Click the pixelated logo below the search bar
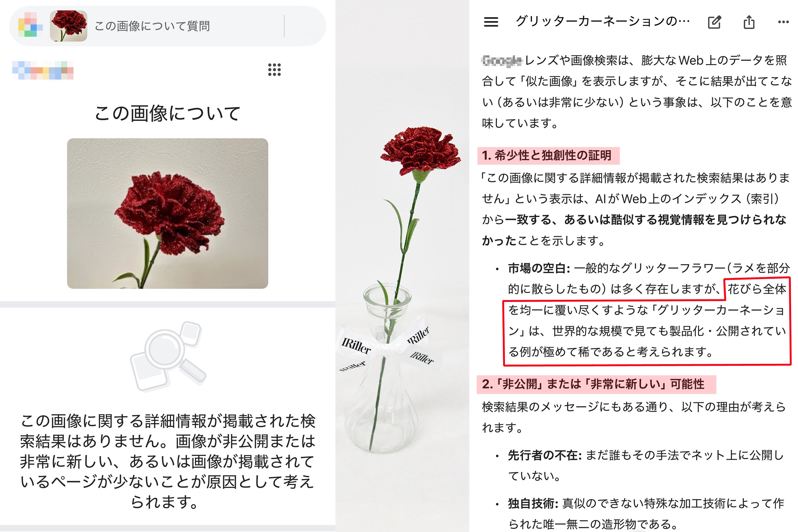The height and width of the screenshot is (532, 798). click(43, 70)
